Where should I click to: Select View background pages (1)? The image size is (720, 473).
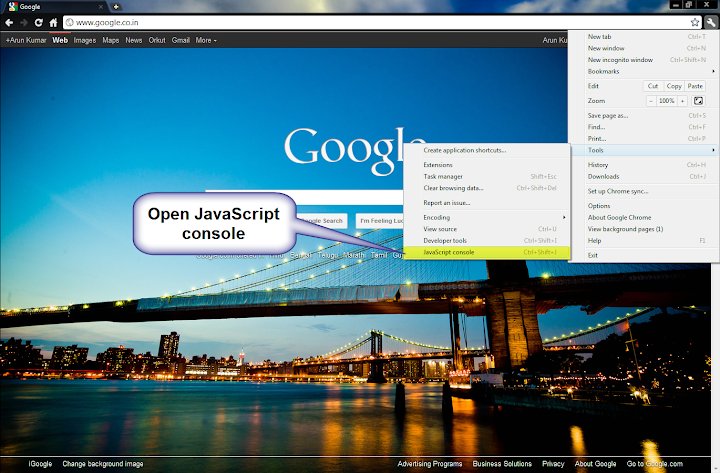643,229
